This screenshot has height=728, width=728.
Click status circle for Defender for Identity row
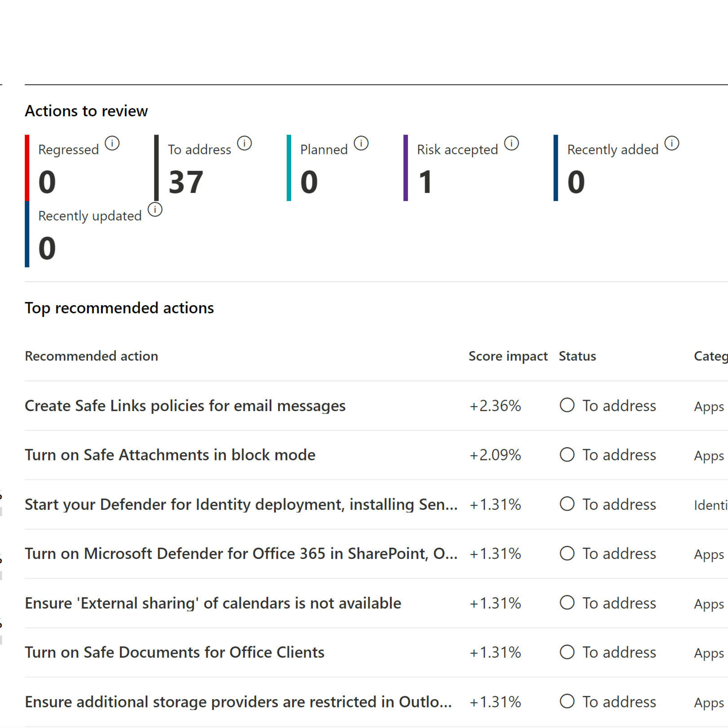pyautogui.click(x=567, y=504)
